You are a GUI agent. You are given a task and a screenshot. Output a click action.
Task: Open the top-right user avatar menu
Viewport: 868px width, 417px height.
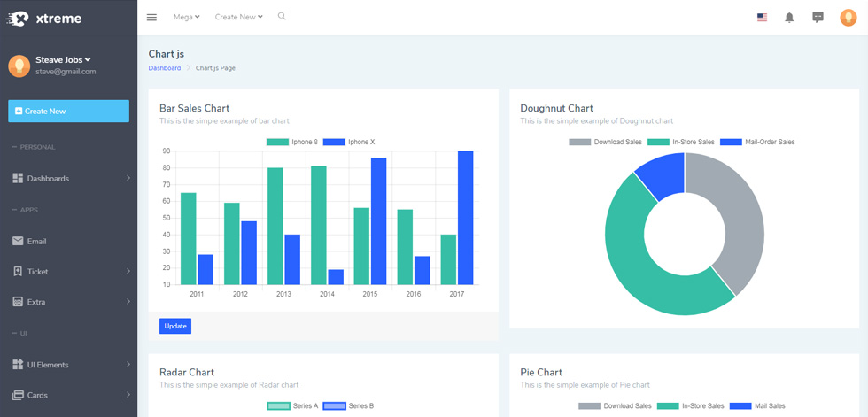coord(849,18)
